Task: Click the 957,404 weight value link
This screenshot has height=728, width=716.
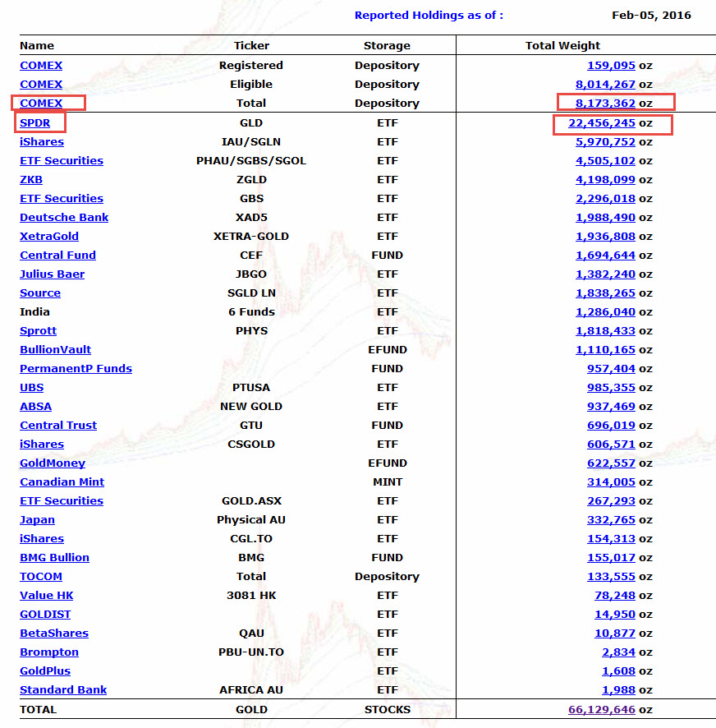Action: (611, 369)
